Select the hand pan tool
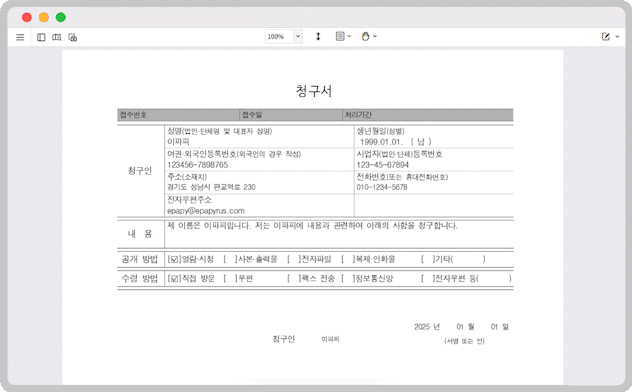This screenshot has width=632, height=392. [x=365, y=36]
